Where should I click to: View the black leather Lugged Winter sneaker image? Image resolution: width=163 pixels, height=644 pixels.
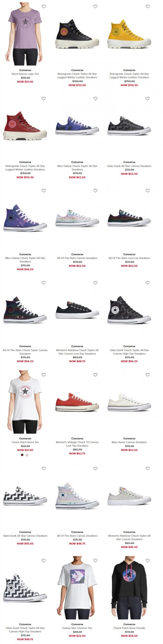tap(77, 34)
